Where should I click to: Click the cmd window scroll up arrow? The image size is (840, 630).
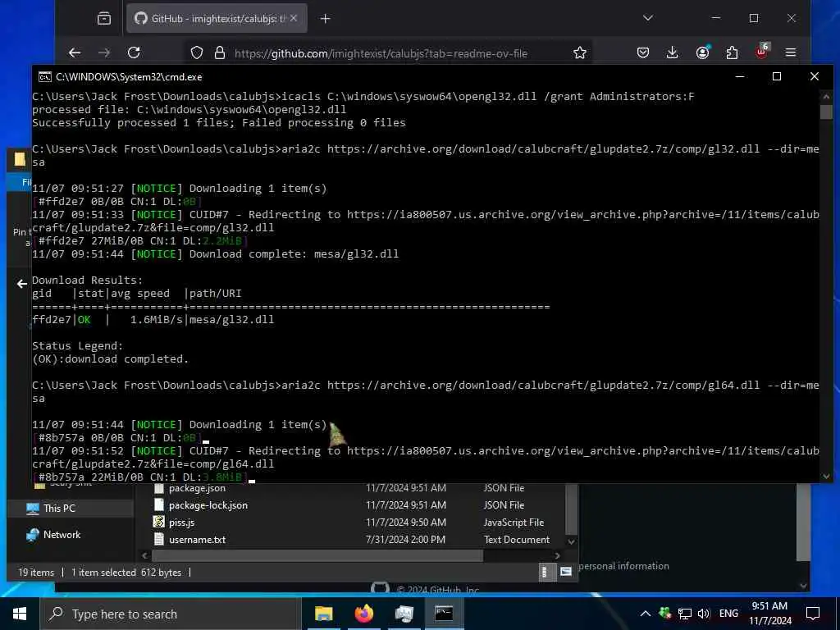[x=825, y=97]
